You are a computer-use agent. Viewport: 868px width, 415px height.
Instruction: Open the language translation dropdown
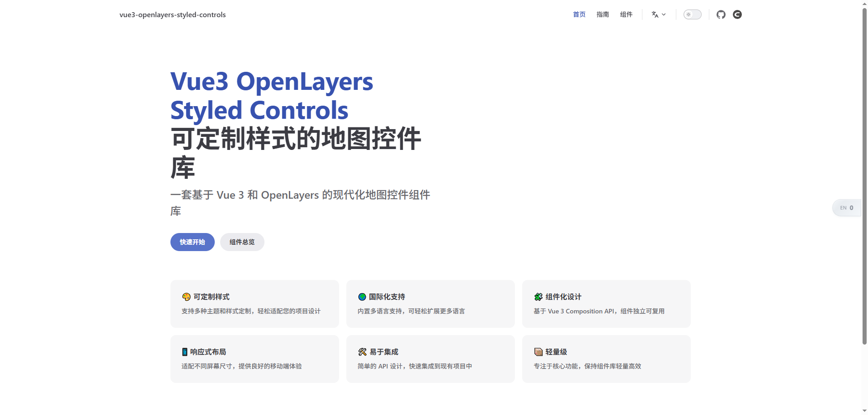(658, 14)
